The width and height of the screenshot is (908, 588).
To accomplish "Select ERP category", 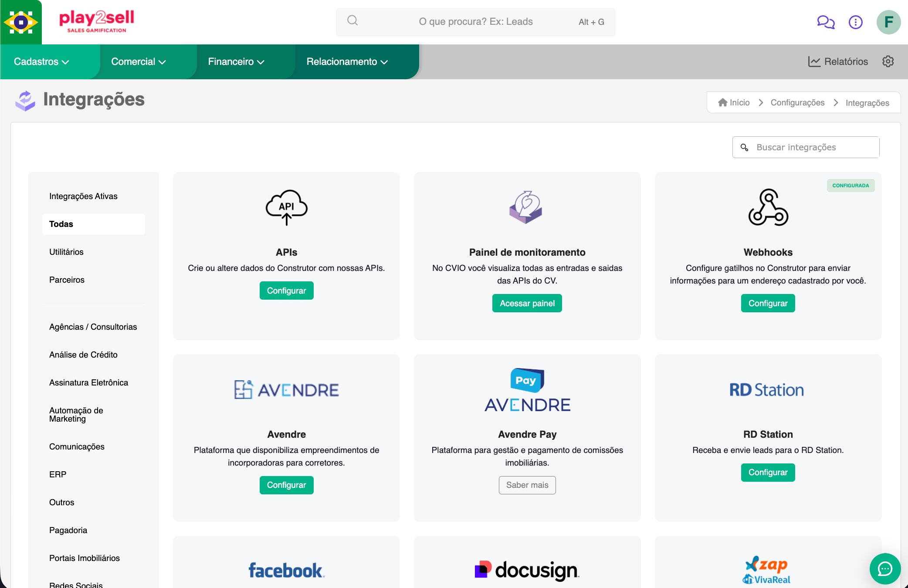I will 93,474.
